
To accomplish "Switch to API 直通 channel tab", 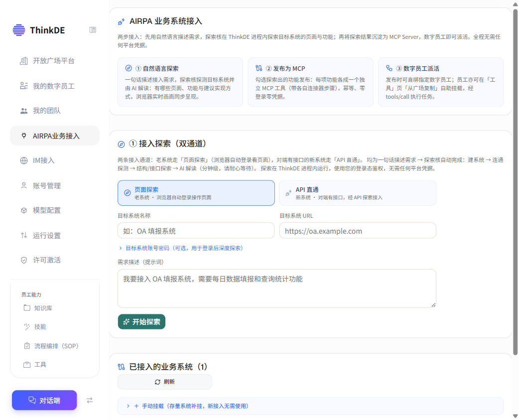I will (358, 193).
